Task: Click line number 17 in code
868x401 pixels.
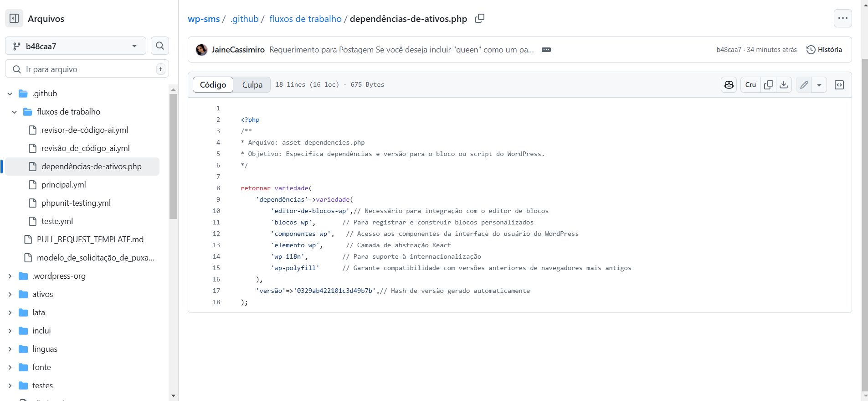Action: (x=216, y=291)
